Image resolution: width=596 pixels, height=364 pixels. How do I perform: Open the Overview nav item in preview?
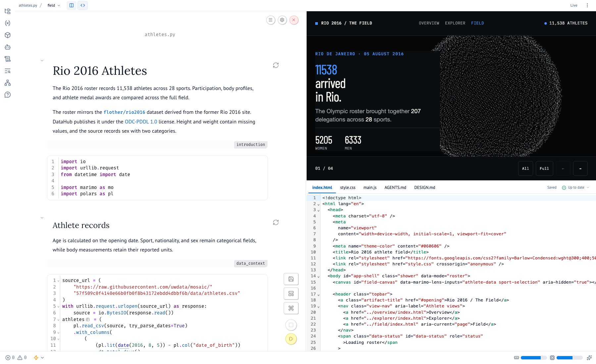(x=429, y=23)
